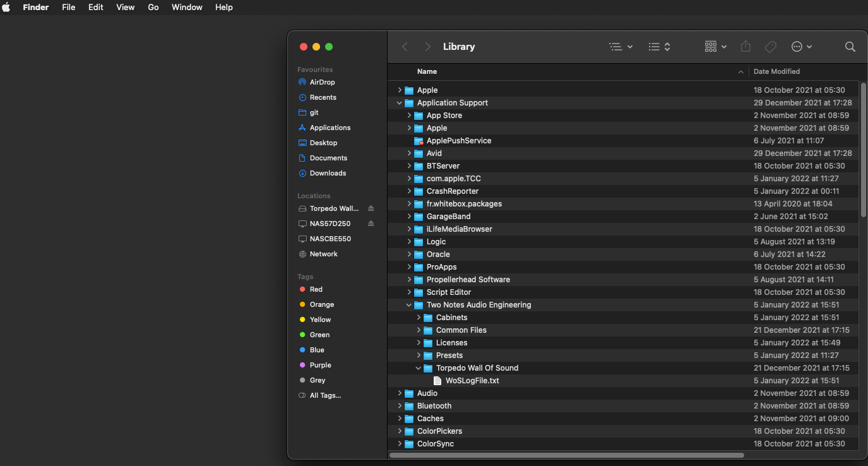The height and width of the screenshot is (466, 868).
Task: Select the Propellerhead Software folder row
Action: [x=623, y=280]
